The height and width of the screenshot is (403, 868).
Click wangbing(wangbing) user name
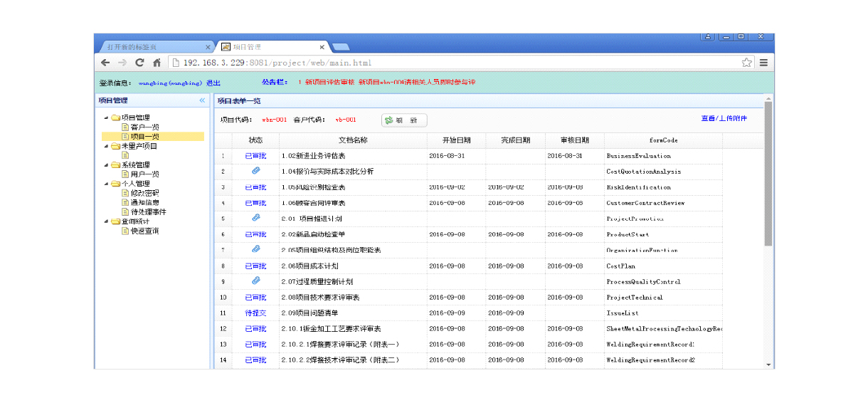[170, 83]
